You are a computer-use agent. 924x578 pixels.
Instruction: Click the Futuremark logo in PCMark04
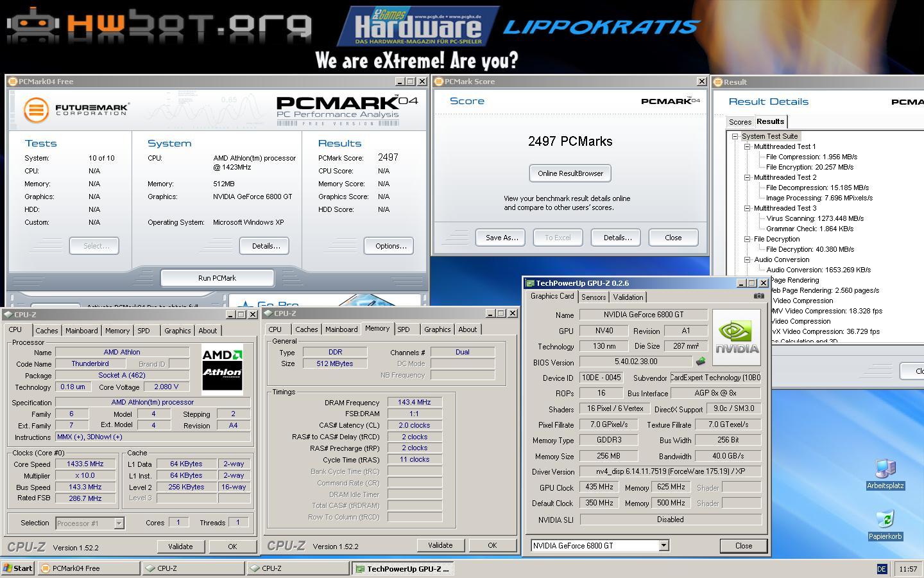point(76,109)
